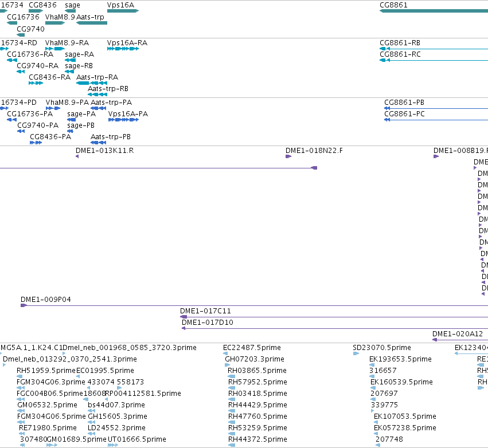Click the DME1-017D10 BAC label

coord(207,323)
